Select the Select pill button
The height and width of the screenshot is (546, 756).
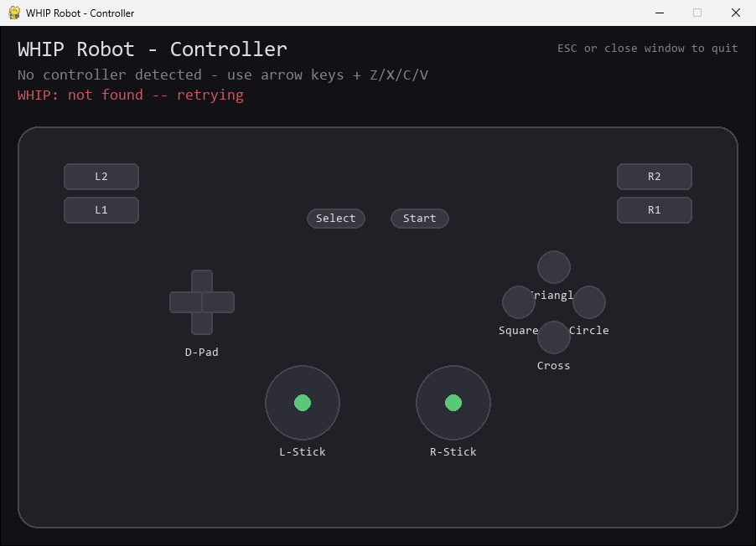(x=336, y=219)
